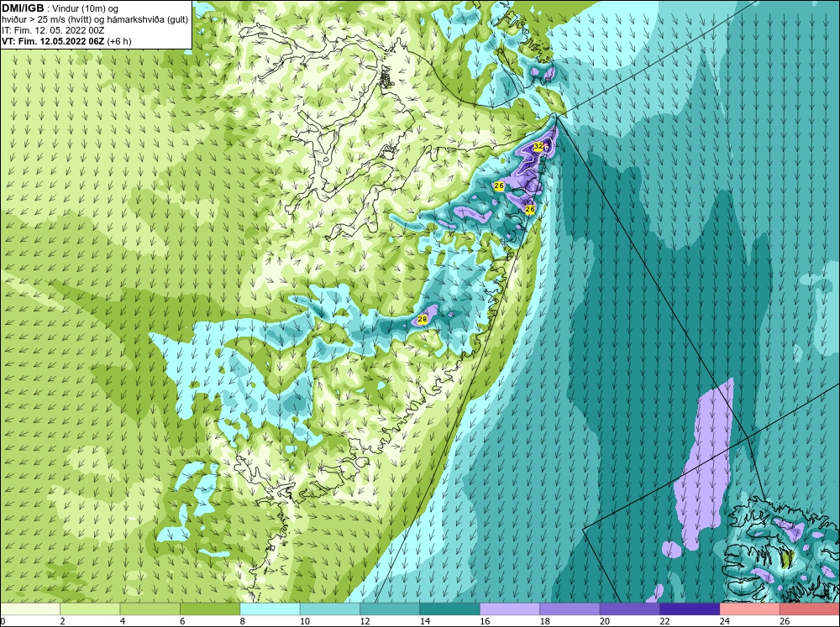Screen dimensions: 840x627
Task: Select the upper yellow 26 gust marker
Action: (499, 185)
